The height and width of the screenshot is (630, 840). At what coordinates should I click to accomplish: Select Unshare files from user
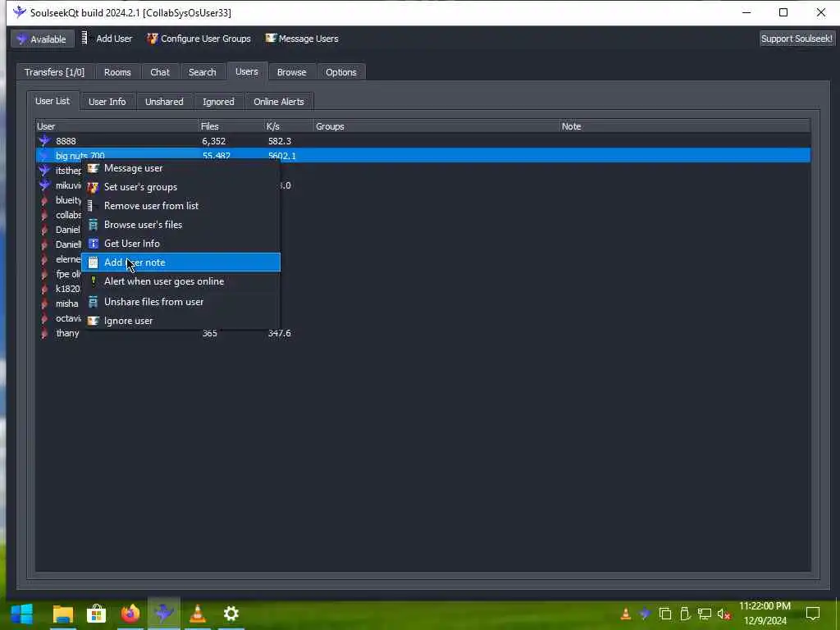click(180, 302)
